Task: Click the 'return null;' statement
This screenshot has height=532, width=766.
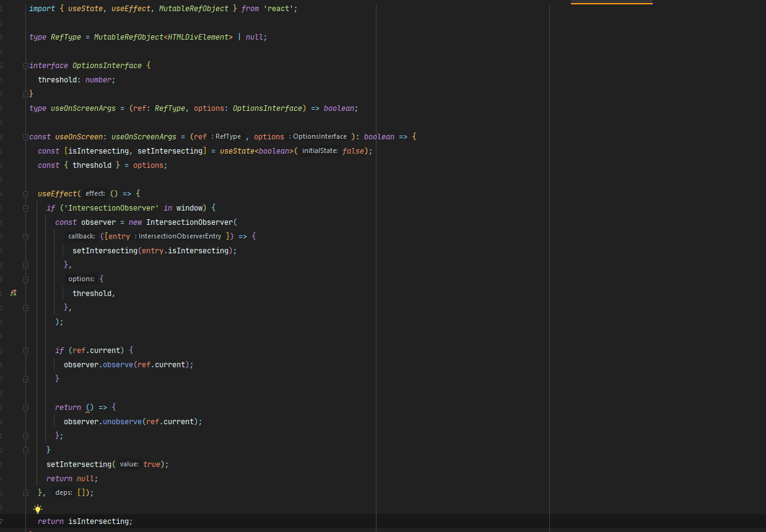Action: 72,479
